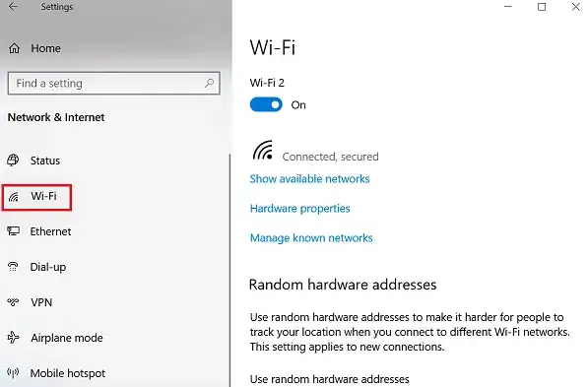Click the Connected, secured status text
Screen dimensions: 588x387
[x=330, y=157]
